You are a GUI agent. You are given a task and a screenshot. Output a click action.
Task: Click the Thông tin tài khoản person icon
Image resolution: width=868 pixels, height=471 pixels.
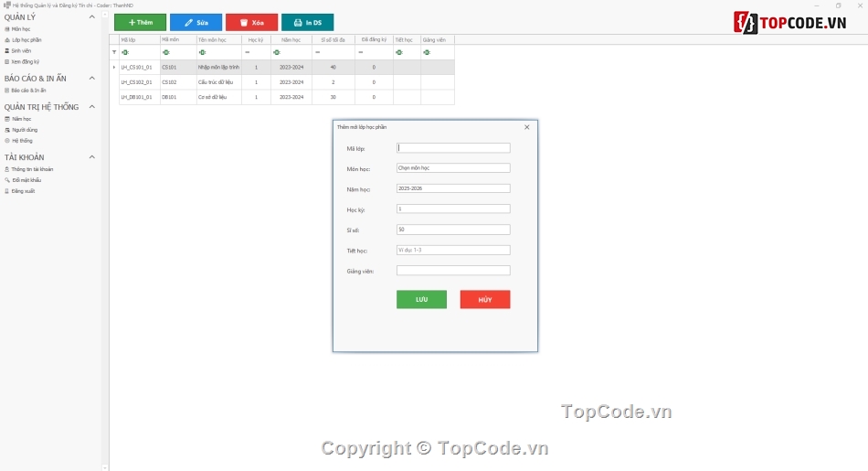(7, 169)
